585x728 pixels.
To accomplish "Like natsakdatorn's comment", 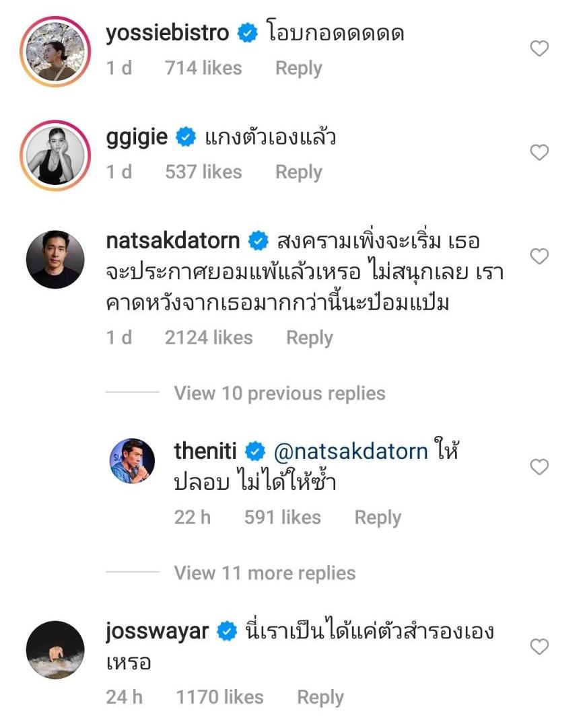I will pos(539,256).
